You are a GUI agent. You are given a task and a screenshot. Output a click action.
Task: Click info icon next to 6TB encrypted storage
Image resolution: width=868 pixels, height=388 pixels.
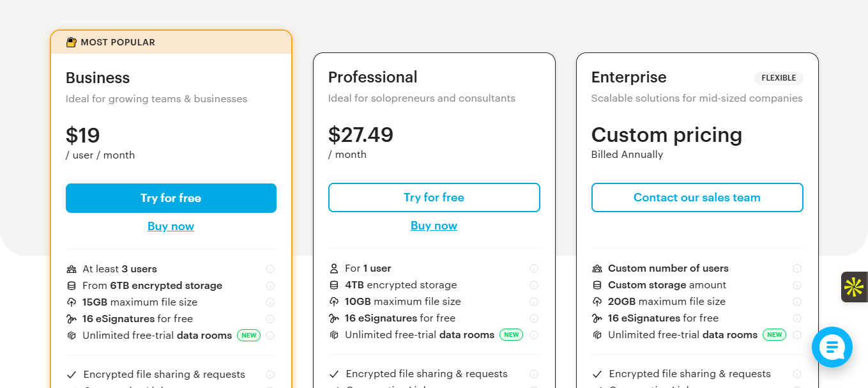point(270,286)
